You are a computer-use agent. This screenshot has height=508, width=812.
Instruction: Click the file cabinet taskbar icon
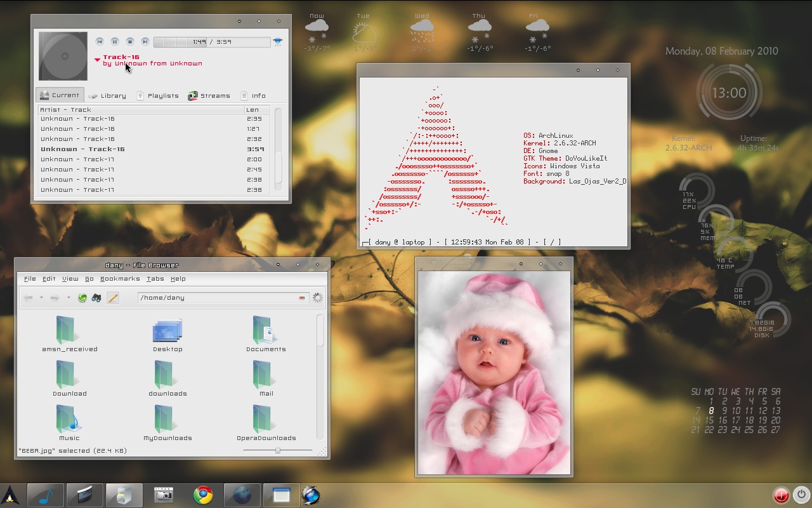124,495
